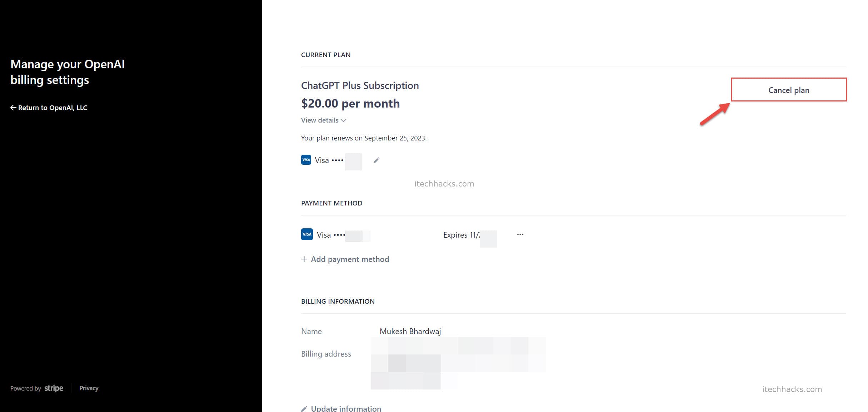Click the 'CURRENT PLAN' section heading
This screenshot has width=868, height=412.
tap(326, 55)
